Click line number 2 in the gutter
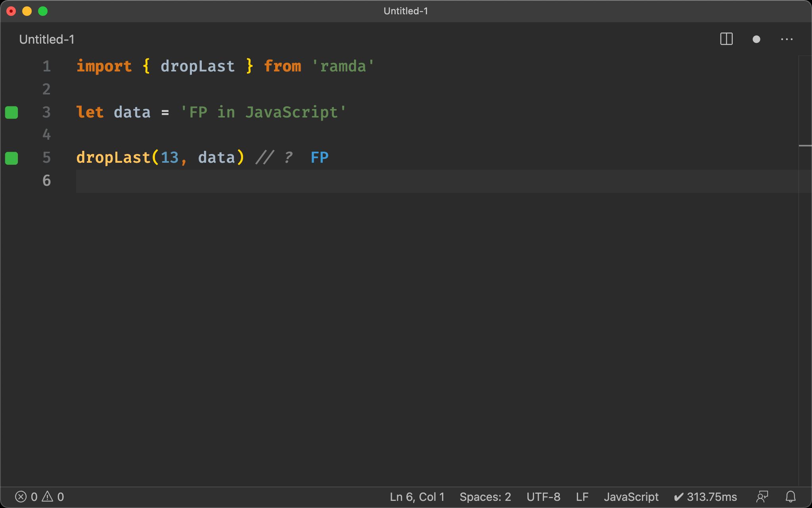812x508 pixels. (x=47, y=89)
